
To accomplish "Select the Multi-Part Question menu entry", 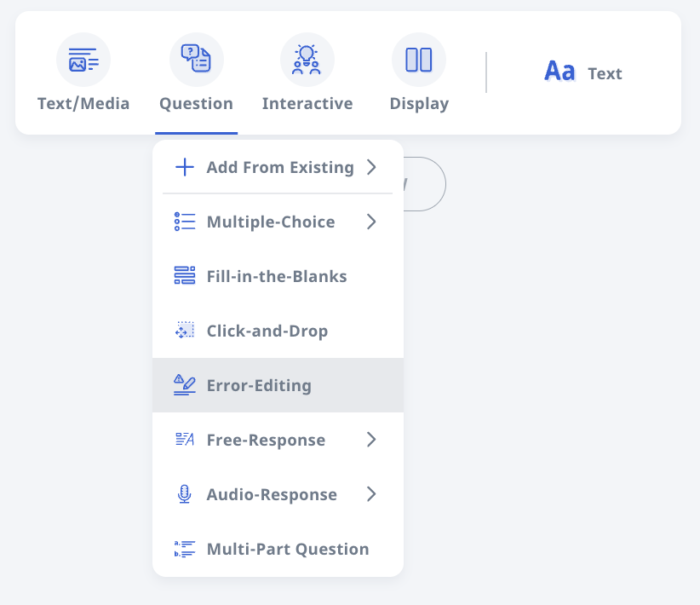I will click(x=288, y=549).
